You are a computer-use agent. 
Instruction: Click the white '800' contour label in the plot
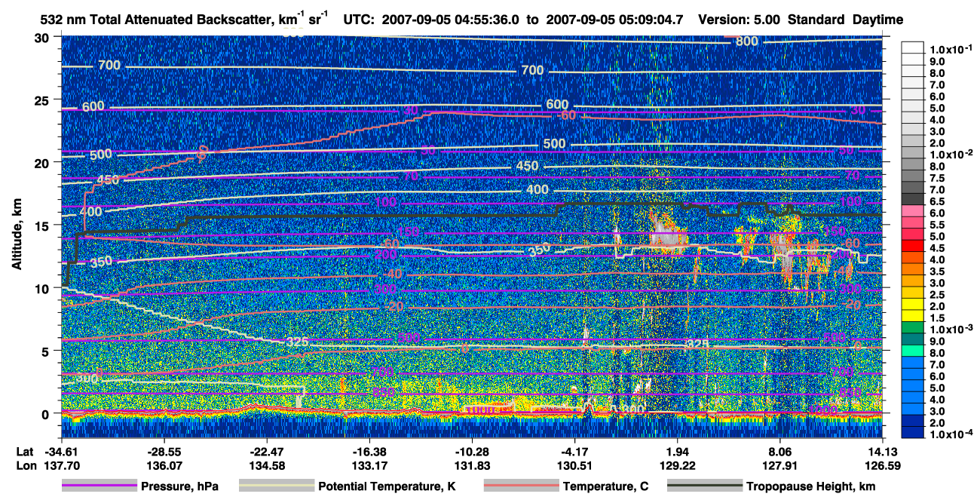[746, 41]
